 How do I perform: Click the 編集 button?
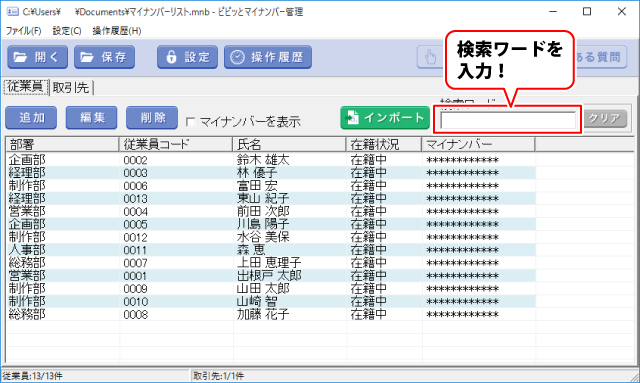91,118
